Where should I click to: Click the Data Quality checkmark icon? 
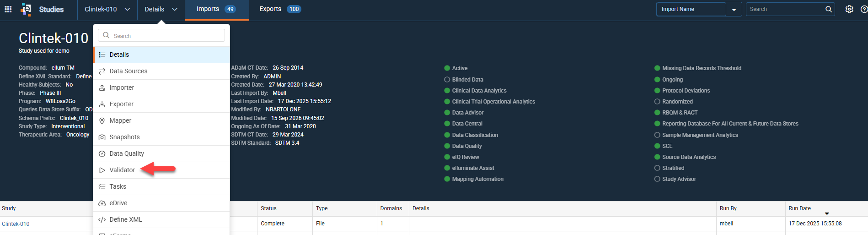[x=102, y=153]
